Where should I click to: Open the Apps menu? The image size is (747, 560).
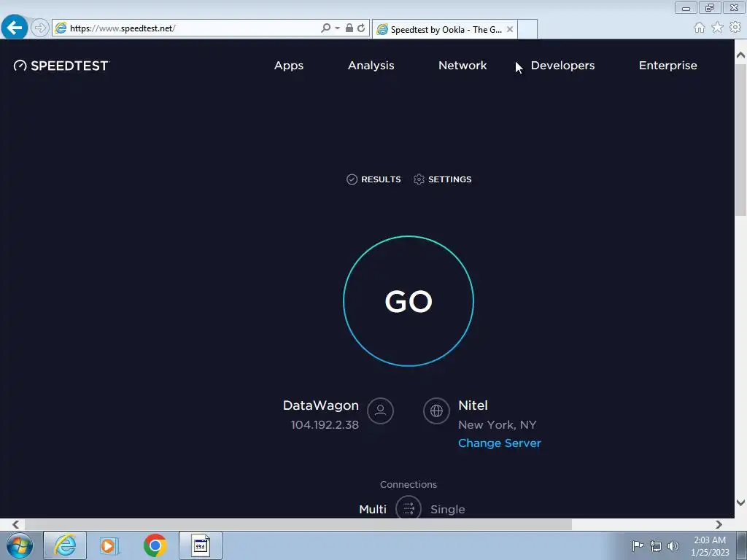coord(289,66)
